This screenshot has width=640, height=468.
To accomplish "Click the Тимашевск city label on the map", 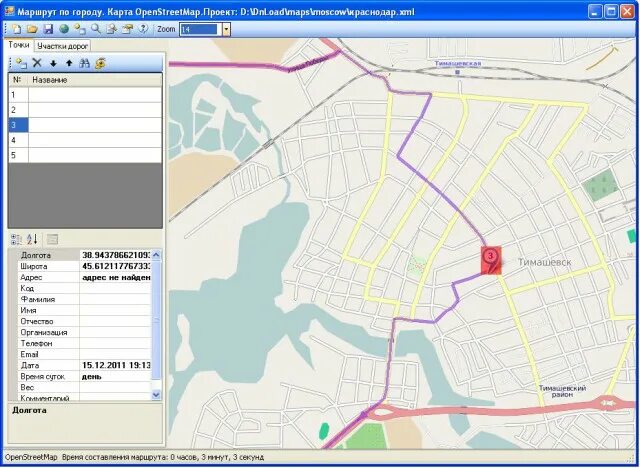I will [544, 262].
